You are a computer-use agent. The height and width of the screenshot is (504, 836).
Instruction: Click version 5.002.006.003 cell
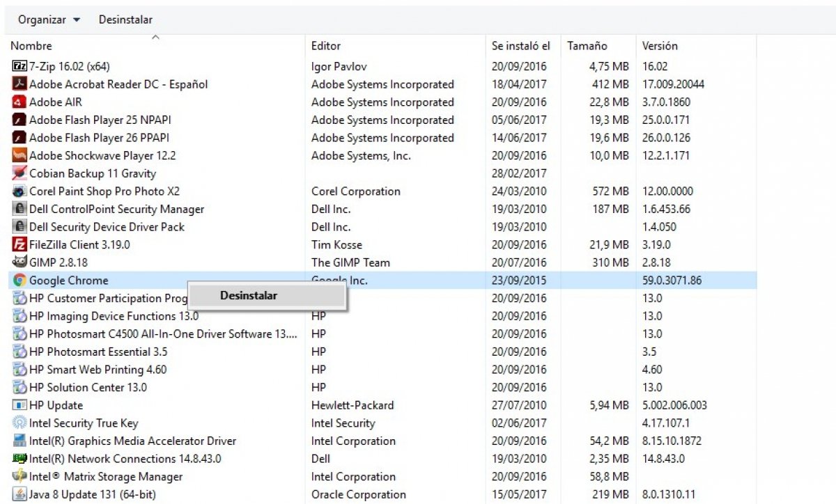[674, 405]
